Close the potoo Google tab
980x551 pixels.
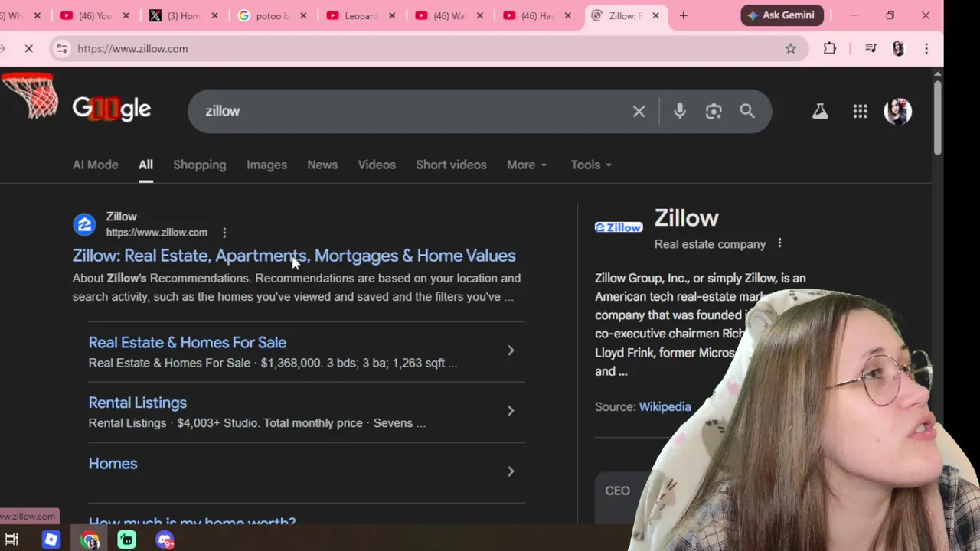(303, 15)
